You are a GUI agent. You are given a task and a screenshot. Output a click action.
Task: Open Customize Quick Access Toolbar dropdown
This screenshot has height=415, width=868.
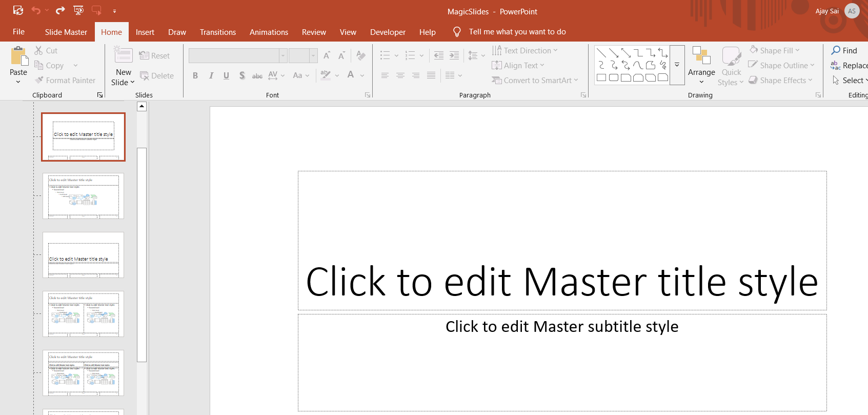pyautogui.click(x=114, y=11)
